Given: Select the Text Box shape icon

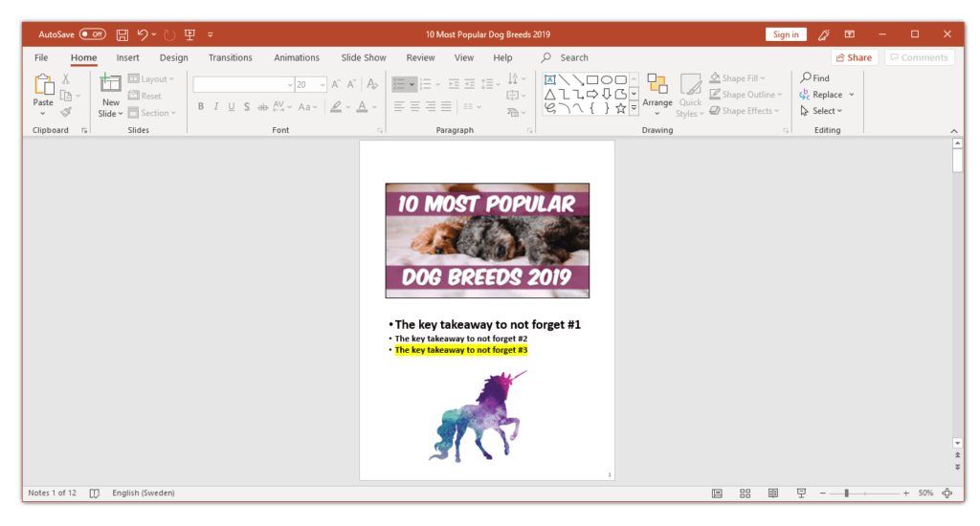Looking at the screenshot, I should (550, 80).
